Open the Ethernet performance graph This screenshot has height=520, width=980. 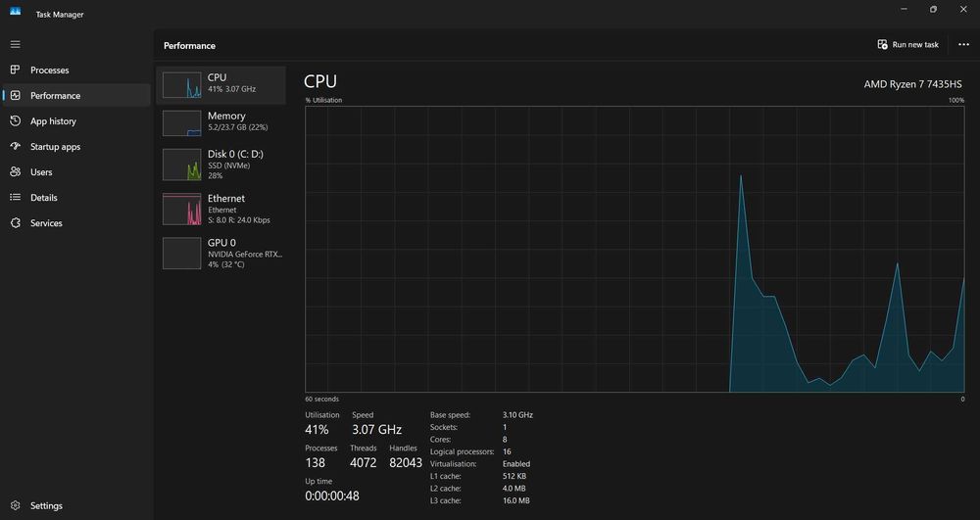click(182, 209)
